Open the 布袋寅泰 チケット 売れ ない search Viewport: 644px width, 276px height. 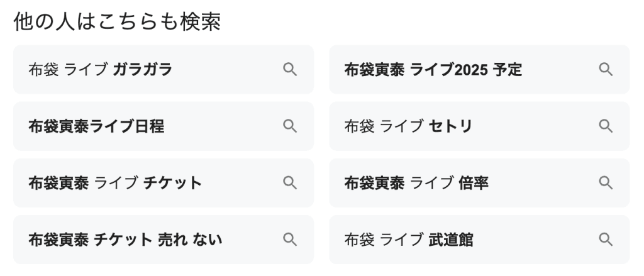click(x=125, y=240)
